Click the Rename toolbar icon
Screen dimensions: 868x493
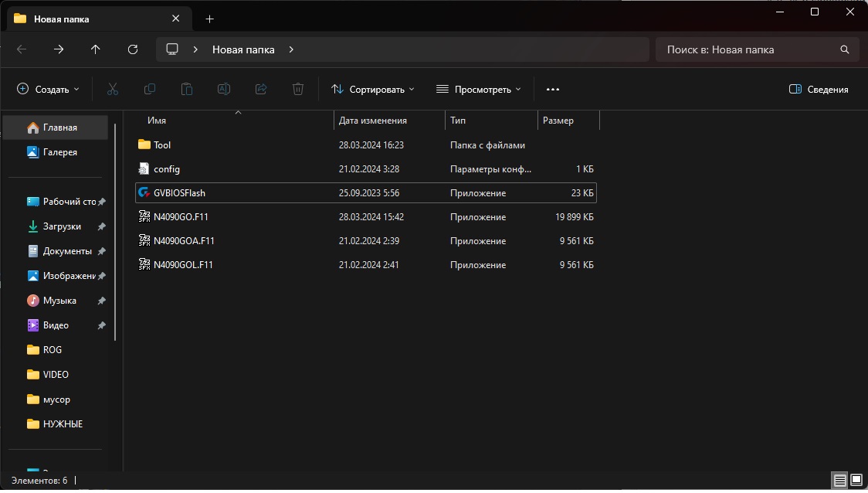tap(224, 89)
